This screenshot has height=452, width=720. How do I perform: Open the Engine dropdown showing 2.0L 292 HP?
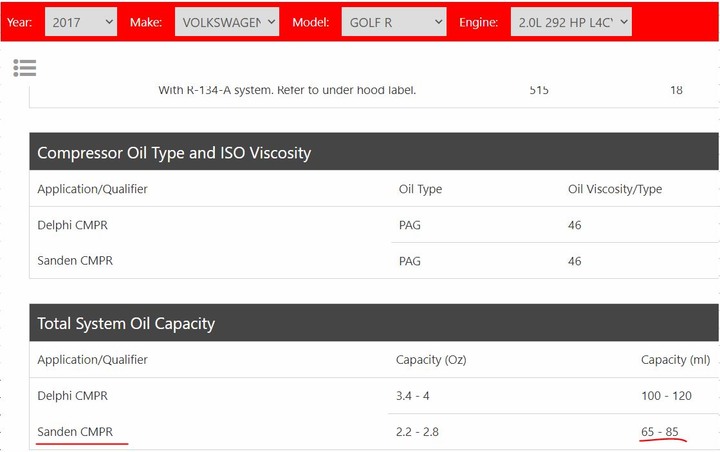[571, 22]
